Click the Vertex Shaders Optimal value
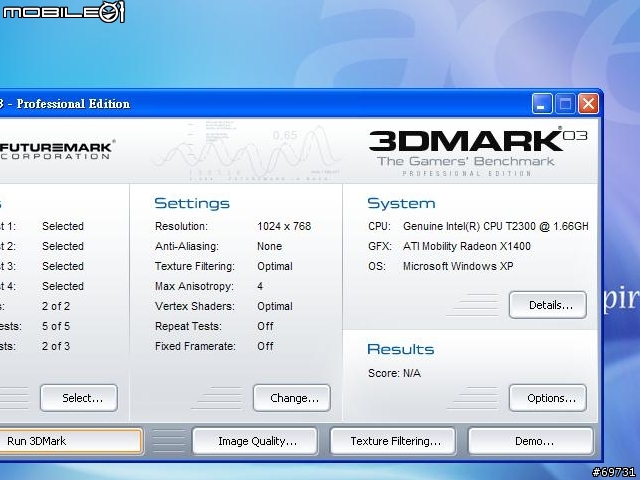Image resolution: width=640 pixels, height=480 pixels. coord(275,306)
